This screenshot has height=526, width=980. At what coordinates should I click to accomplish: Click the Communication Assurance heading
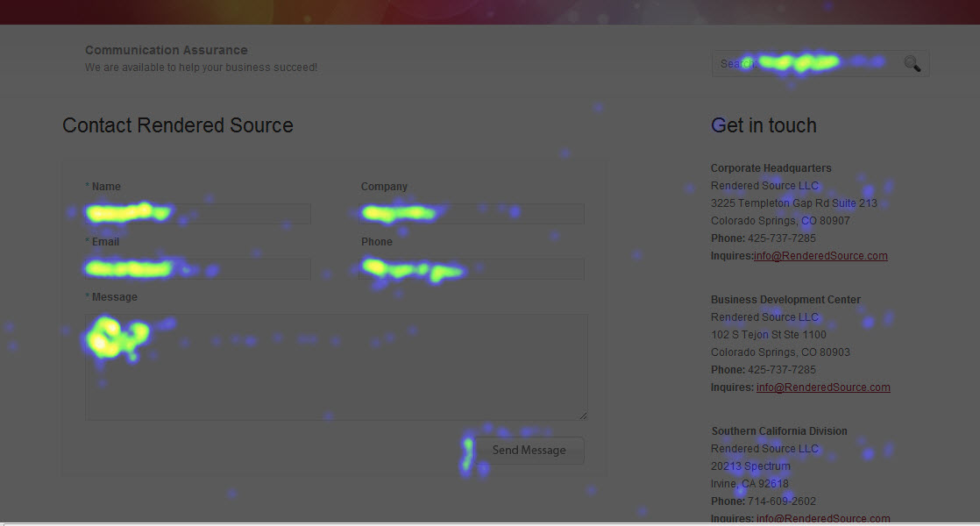click(x=167, y=50)
